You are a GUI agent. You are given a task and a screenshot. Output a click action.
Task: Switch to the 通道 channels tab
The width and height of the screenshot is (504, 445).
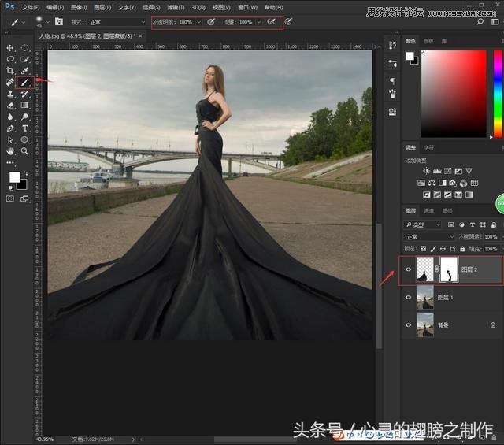click(429, 211)
